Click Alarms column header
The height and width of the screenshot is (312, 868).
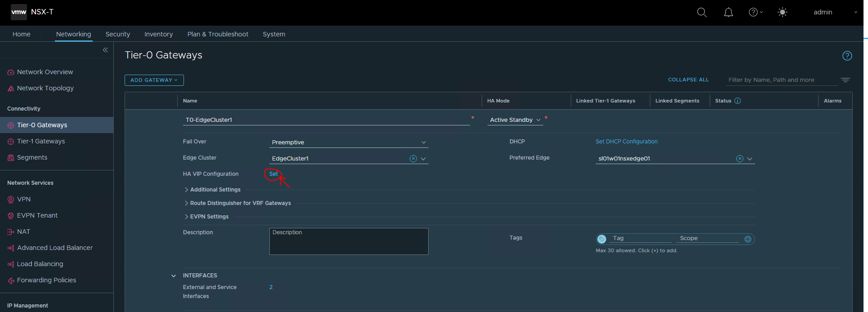point(832,101)
